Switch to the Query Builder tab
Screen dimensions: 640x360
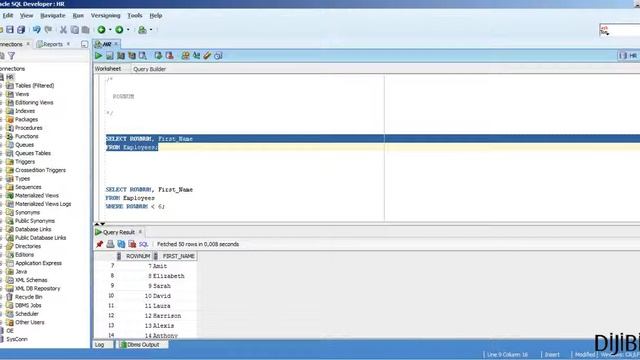coord(149,69)
